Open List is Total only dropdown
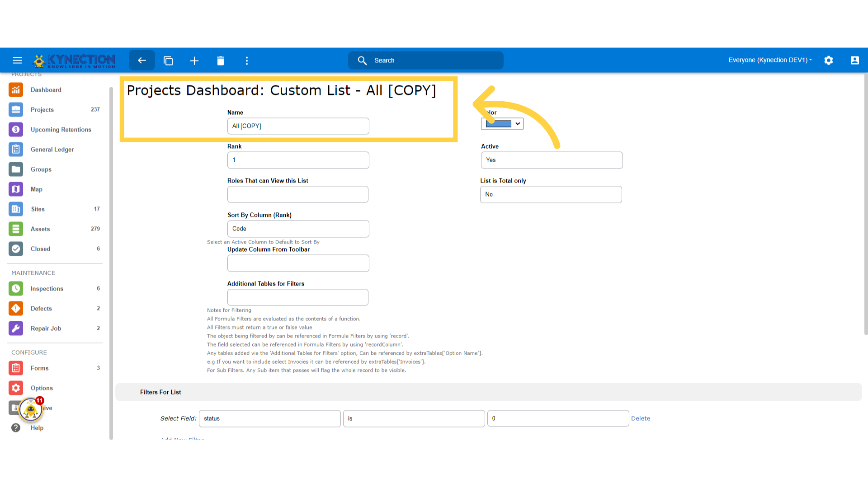 coord(551,195)
